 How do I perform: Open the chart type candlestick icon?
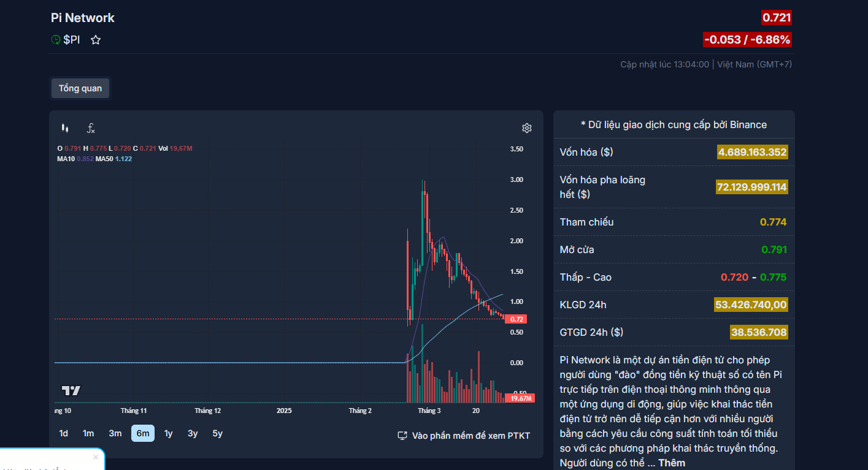click(x=65, y=128)
